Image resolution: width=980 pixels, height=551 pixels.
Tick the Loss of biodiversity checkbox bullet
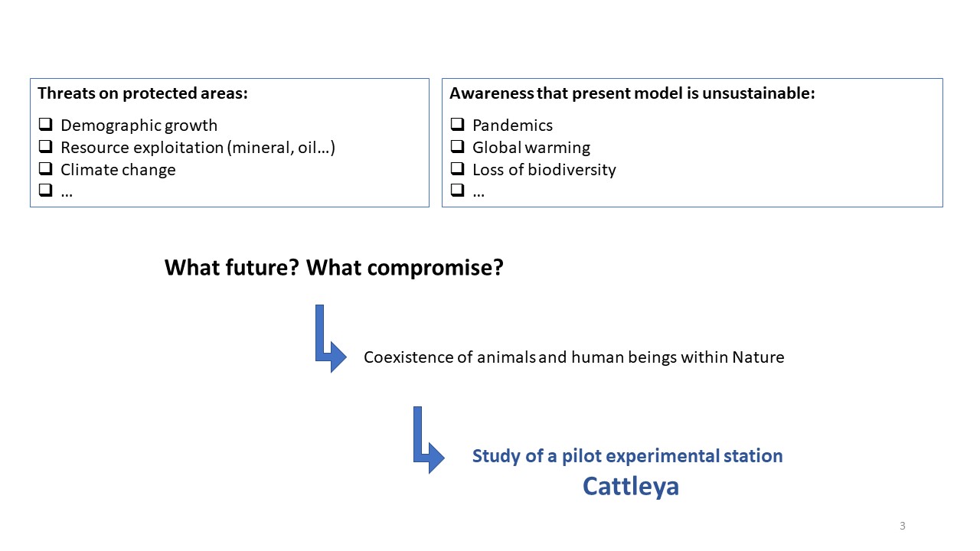click(x=457, y=169)
